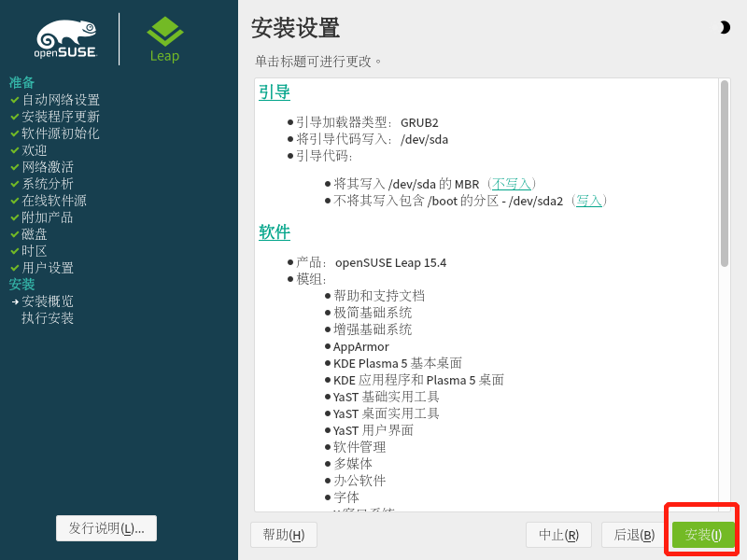Open the 软件 section heading link
This screenshot has width=747, height=560.
pos(275,232)
